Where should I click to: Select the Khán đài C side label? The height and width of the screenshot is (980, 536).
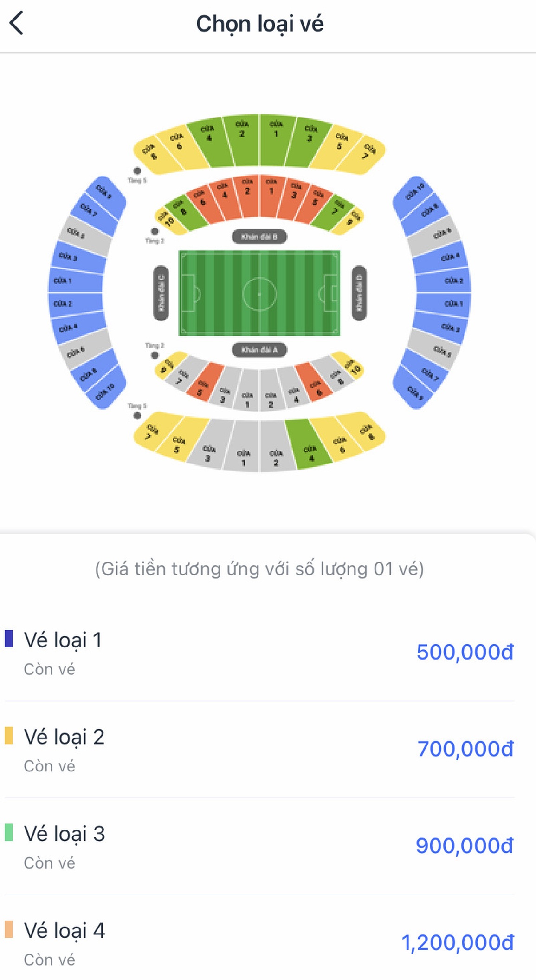pyautogui.click(x=161, y=293)
